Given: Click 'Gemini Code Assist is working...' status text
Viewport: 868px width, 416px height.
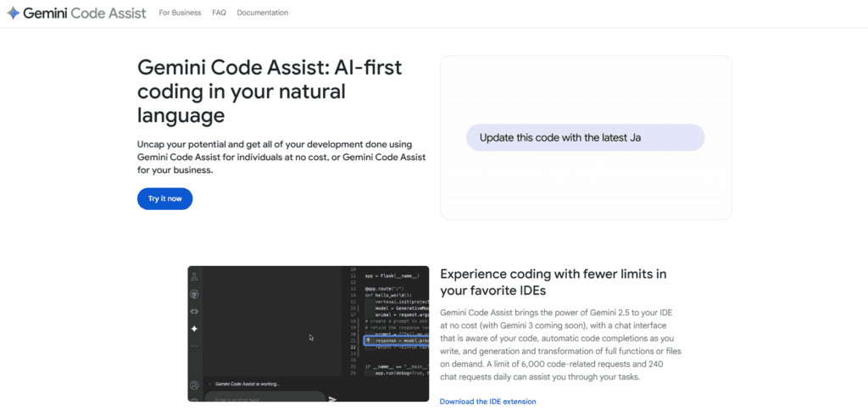Looking at the screenshot, I should [x=248, y=384].
